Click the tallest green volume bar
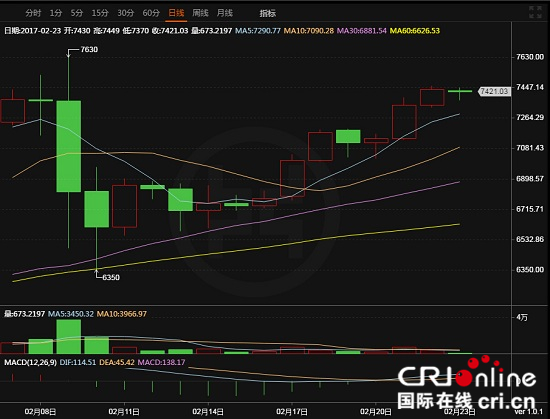Image resolution: width=550 pixels, height=419 pixels. point(69,336)
